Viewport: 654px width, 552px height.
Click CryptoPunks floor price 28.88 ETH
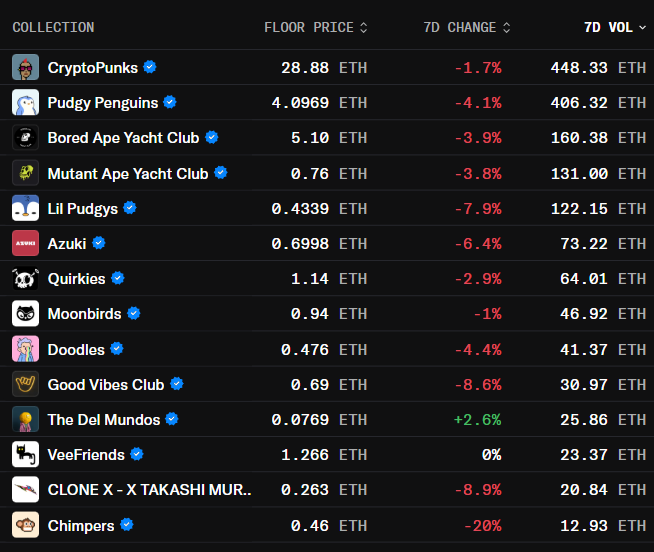click(x=324, y=68)
